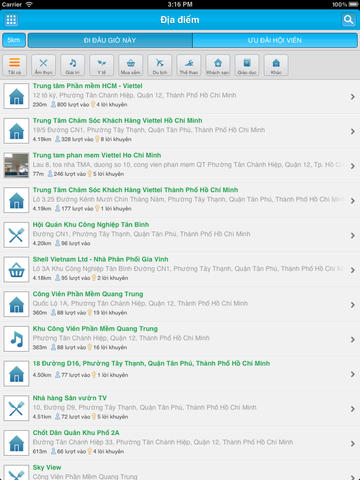Select the Khách sạn category filter

(x=218, y=65)
